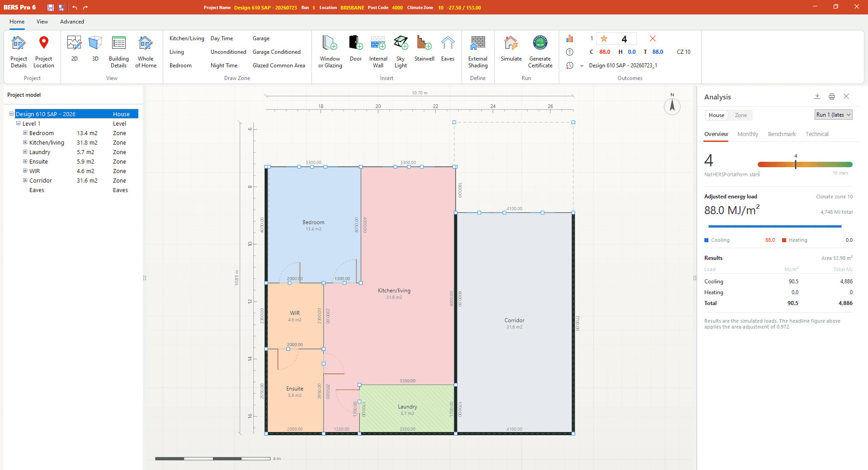
Task: Select Garage Conditioned draw zone
Action: coord(276,52)
